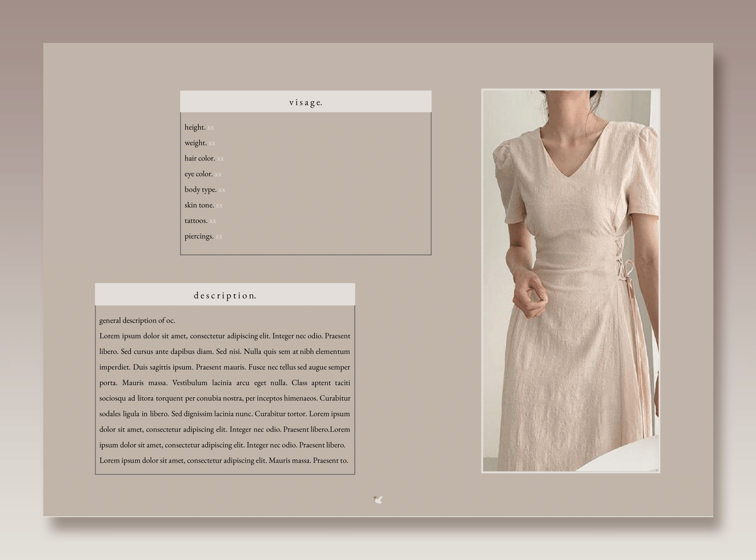The width and height of the screenshot is (756, 560).
Task: Click the line starting 'porta. Mauris massa. Vestibulum'
Action: 225,383
